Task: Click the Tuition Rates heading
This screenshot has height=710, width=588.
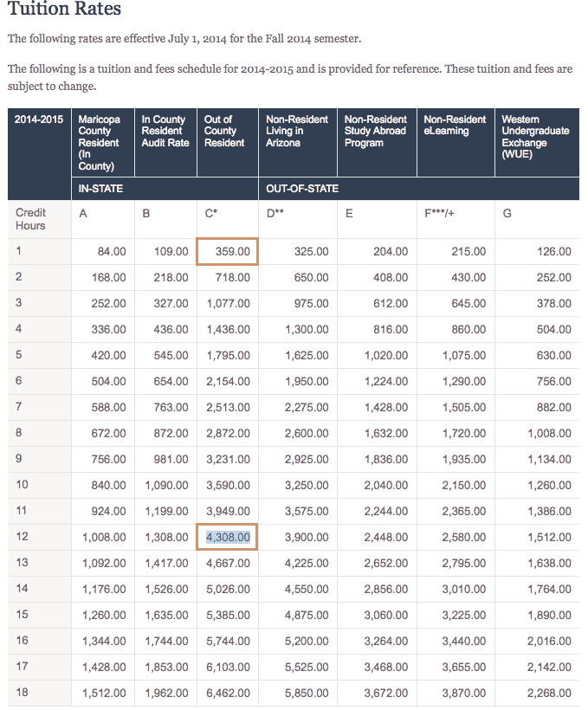Action: [64, 9]
